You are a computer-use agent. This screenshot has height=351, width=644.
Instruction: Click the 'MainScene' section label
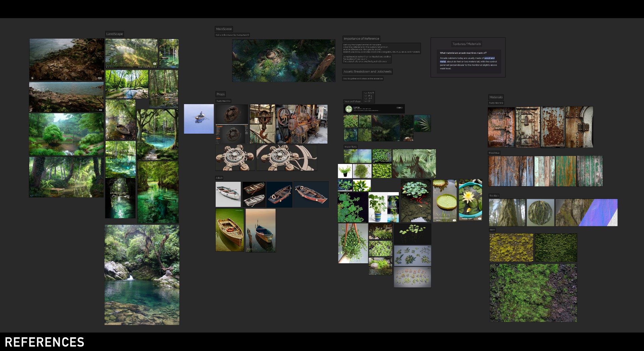[x=224, y=29]
